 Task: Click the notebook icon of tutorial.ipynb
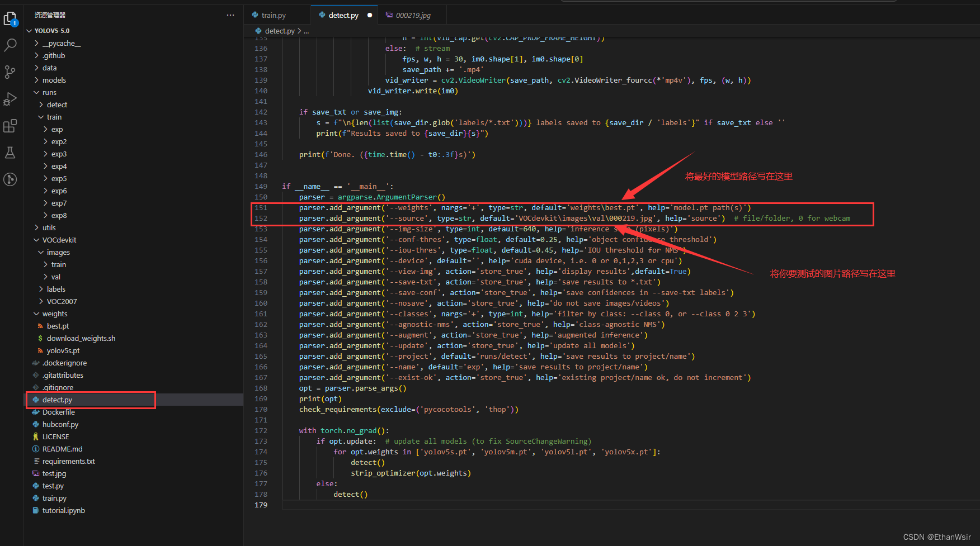36,510
